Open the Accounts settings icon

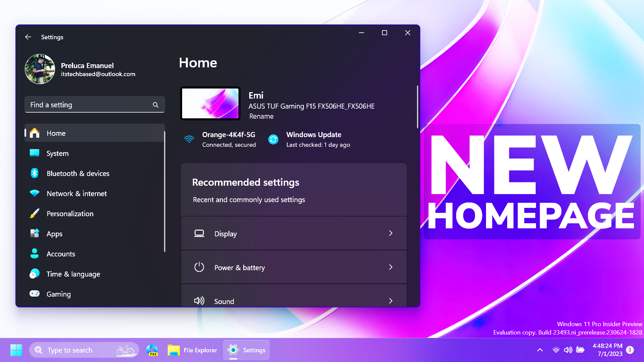pos(35,254)
